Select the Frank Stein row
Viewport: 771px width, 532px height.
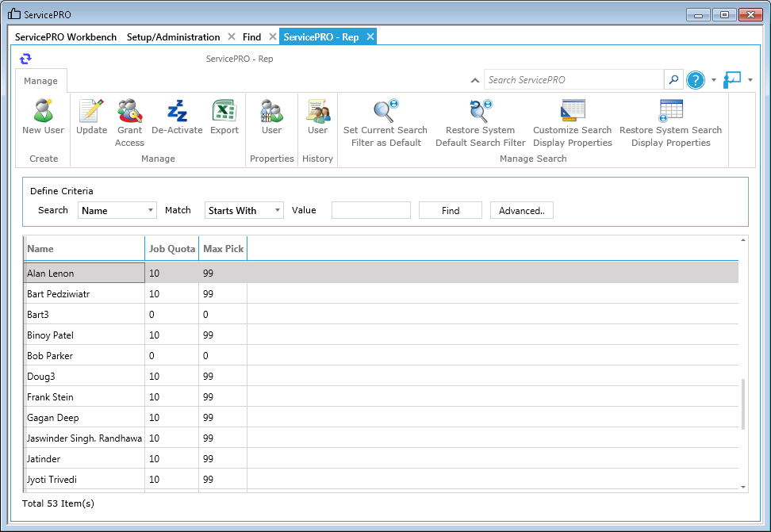click(x=381, y=396)
